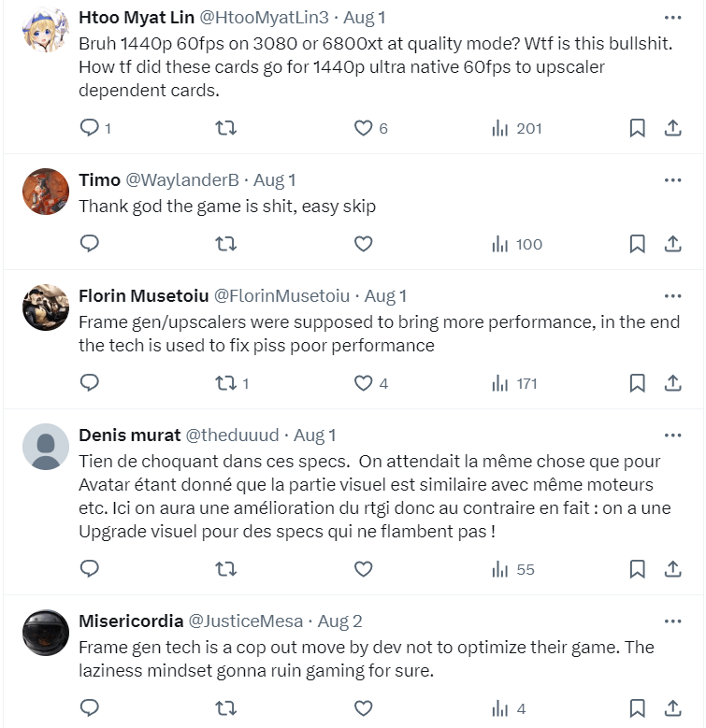
Task: Bookmark Timo's tweet
Action: [637, 244]
